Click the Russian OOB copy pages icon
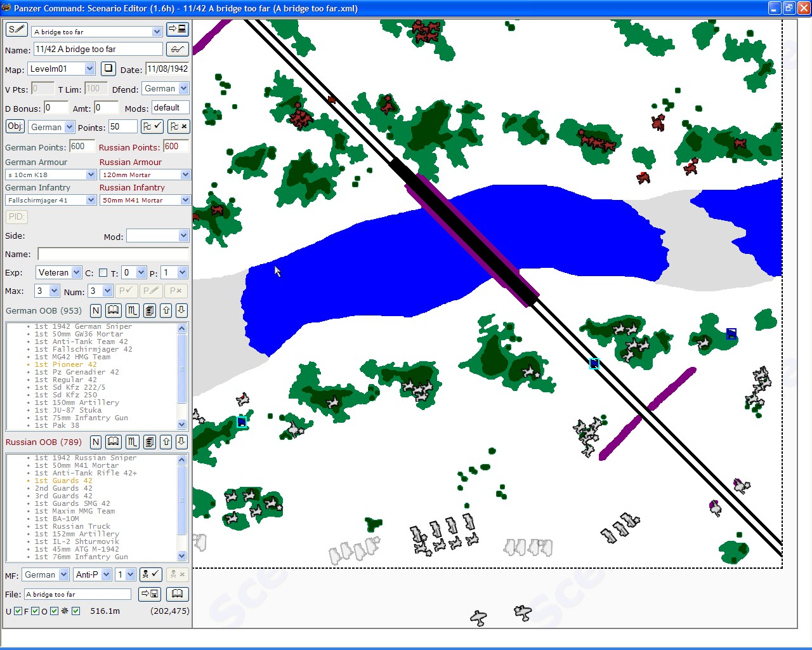The width and height of the screenshot is (812, 650). point(149,442)
